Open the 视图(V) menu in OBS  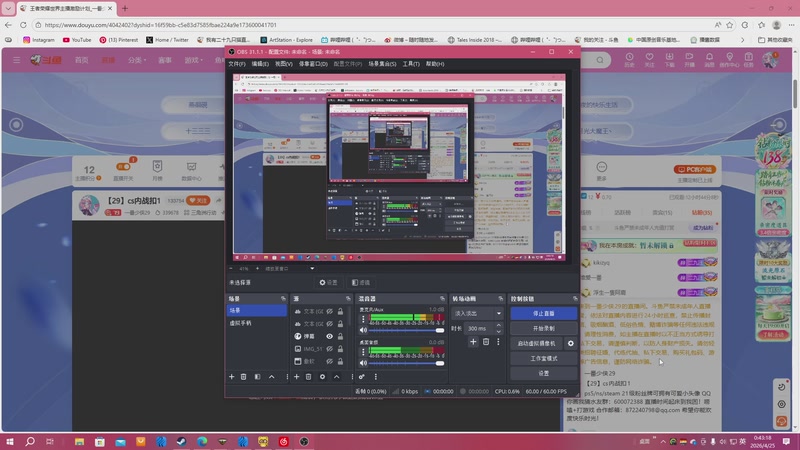tap(284, 64)
